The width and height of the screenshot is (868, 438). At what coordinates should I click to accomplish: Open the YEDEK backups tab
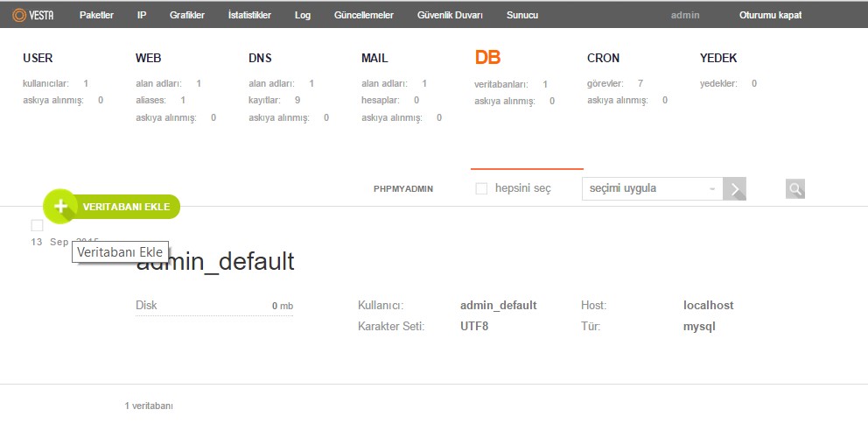point(718,58)
